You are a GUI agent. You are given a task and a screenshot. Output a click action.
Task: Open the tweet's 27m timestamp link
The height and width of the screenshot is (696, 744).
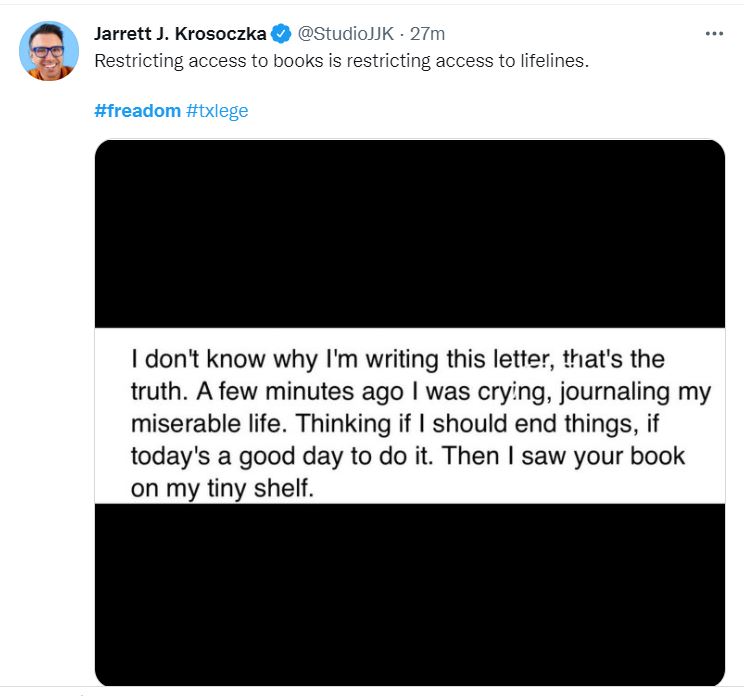428,34
